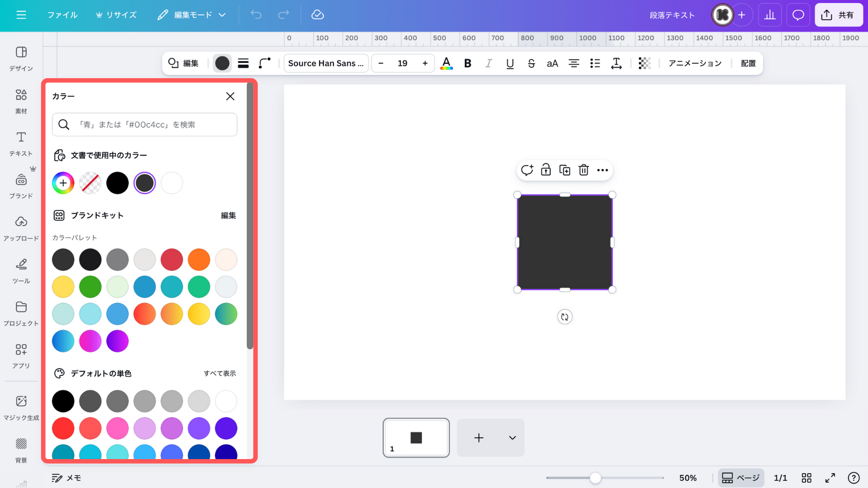Toggle italic text formatting
This screenshot has width=868, height=488.
[x=489, y=63]
